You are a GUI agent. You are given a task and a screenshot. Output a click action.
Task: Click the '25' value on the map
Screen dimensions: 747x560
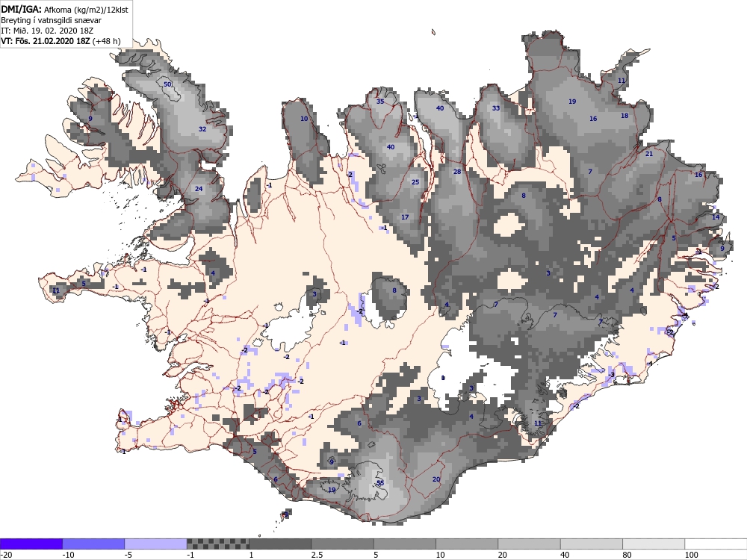click(x=415, y=182)
